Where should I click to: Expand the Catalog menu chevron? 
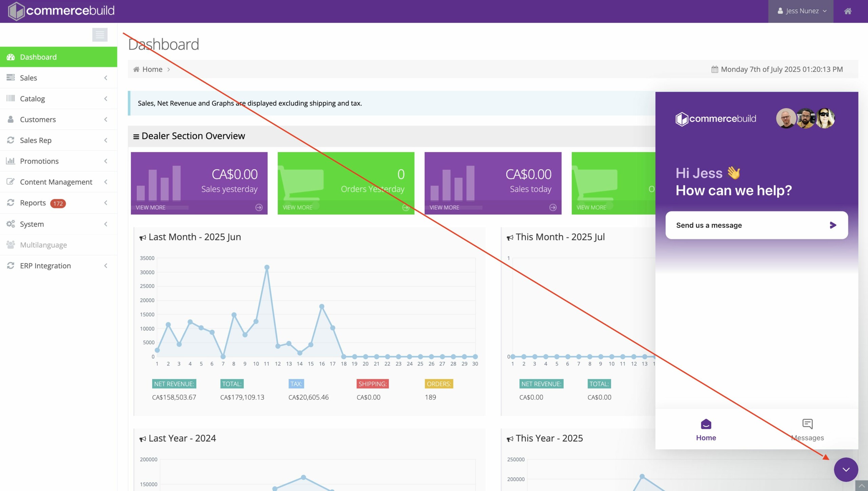tap(106, 99)
